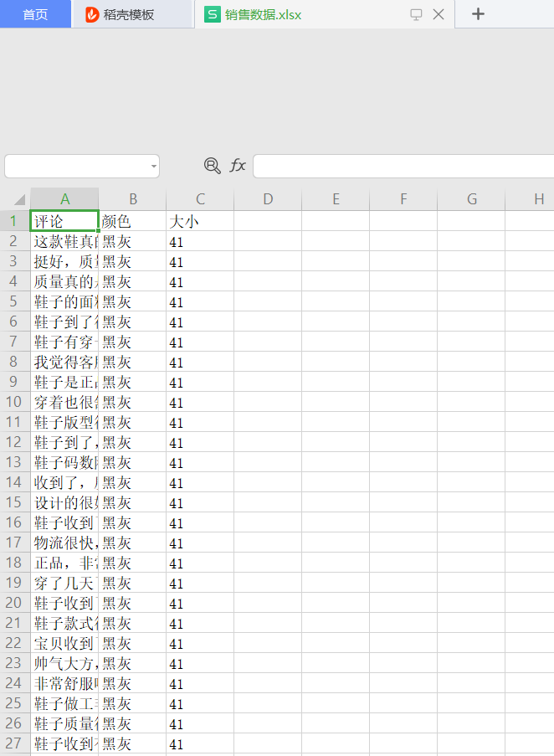The width and height of the screenshot is (554, 756).
Task: Select column D header
Action: tap(268, 198)
